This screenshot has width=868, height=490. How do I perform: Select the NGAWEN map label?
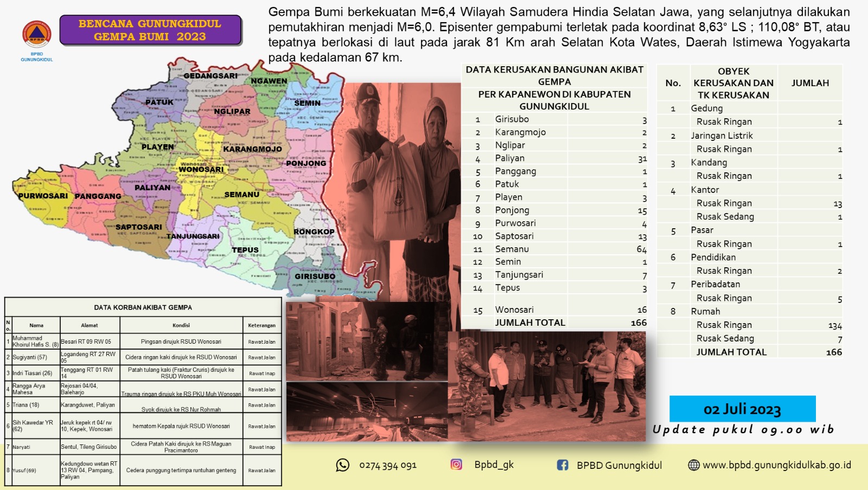269,81
